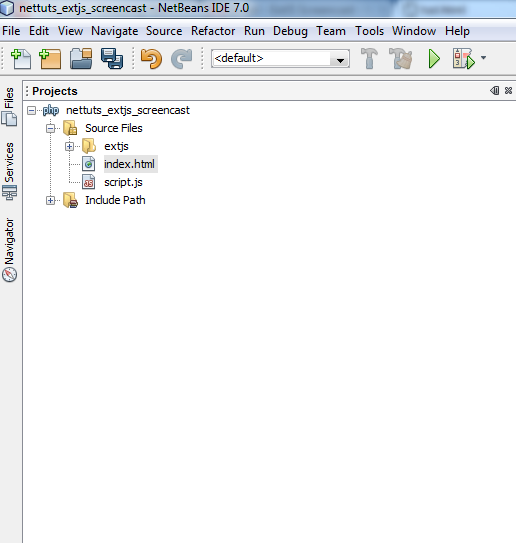
Task: Open the Tools menu
Action: pos(370,31)
